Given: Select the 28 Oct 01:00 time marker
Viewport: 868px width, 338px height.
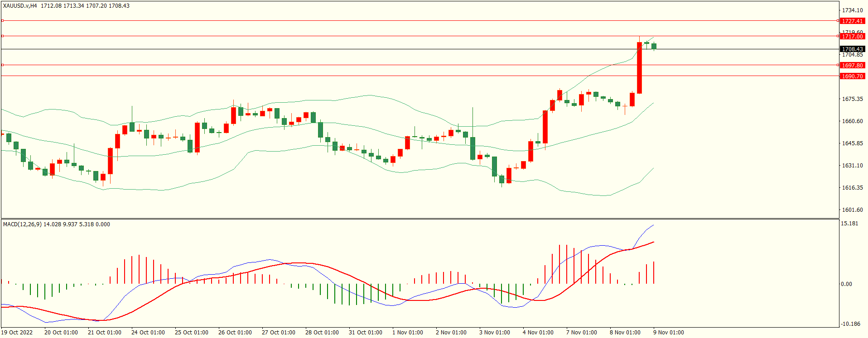Looking at the screenshot, I should 322,333.
